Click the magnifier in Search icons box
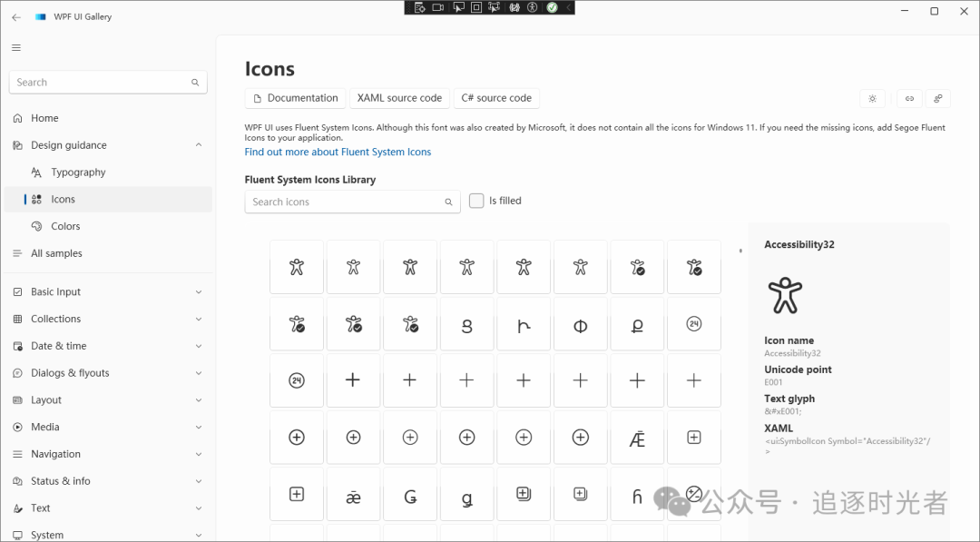The height and width of the screenshot is (542, 980). coord(448,202)
